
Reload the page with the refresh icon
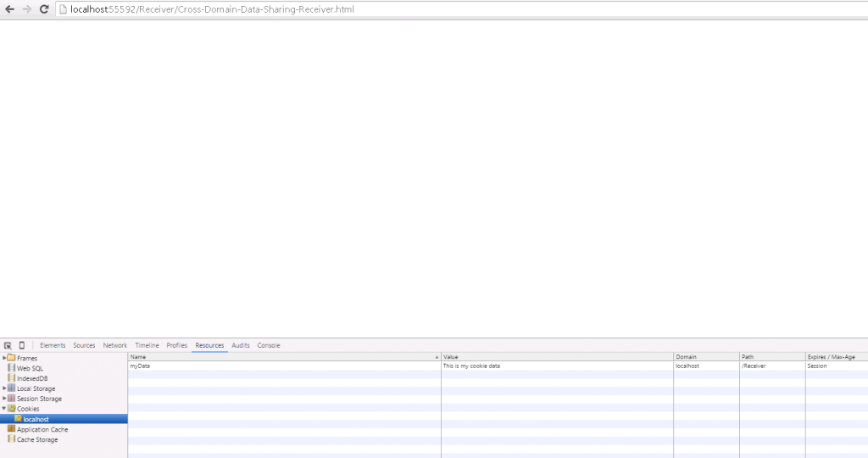(44, 9)
